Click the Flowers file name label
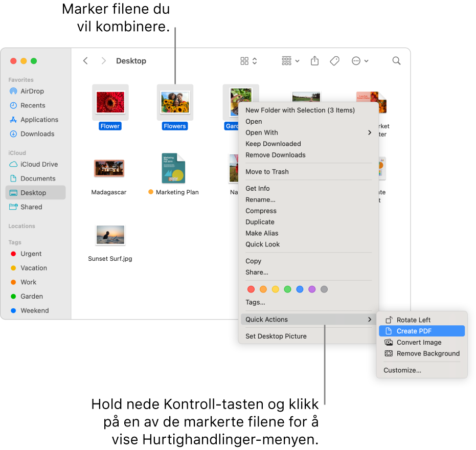The height and width of the screenshot is (450, 476). (175, 126)
